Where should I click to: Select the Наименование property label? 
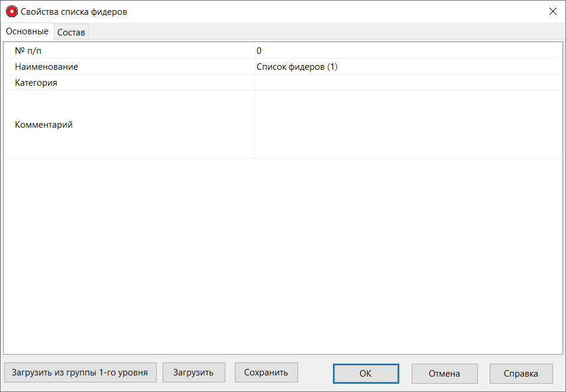click(x=46, y=67)
